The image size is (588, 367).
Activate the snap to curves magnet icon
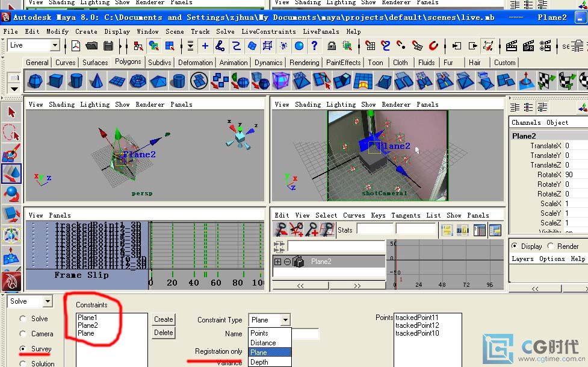click(386, 46)
